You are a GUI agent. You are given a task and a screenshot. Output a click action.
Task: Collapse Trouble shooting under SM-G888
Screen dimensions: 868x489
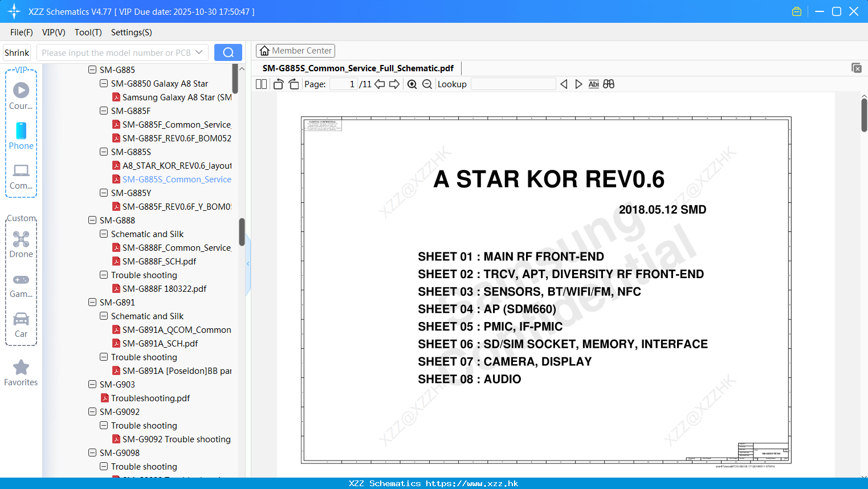[104, 275]
